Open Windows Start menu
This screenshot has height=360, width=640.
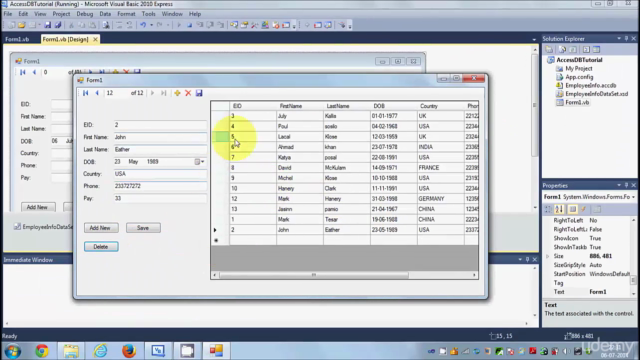[13, 351]
